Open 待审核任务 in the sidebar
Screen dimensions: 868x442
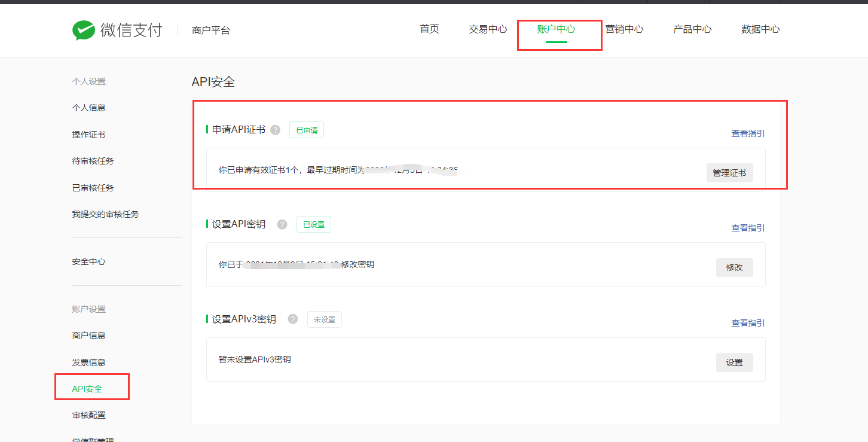(x=93, y=161)
